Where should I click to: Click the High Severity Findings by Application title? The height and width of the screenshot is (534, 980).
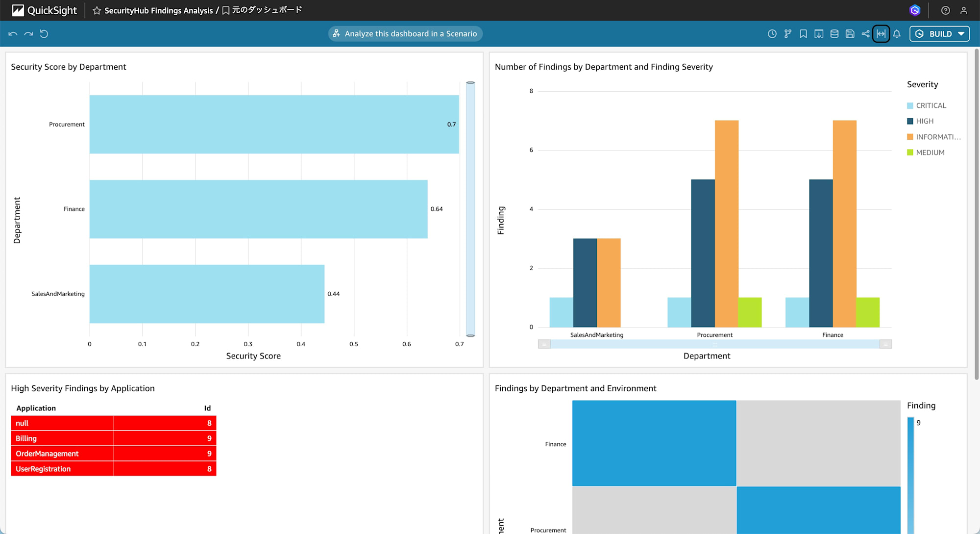(x=83, y=388)
